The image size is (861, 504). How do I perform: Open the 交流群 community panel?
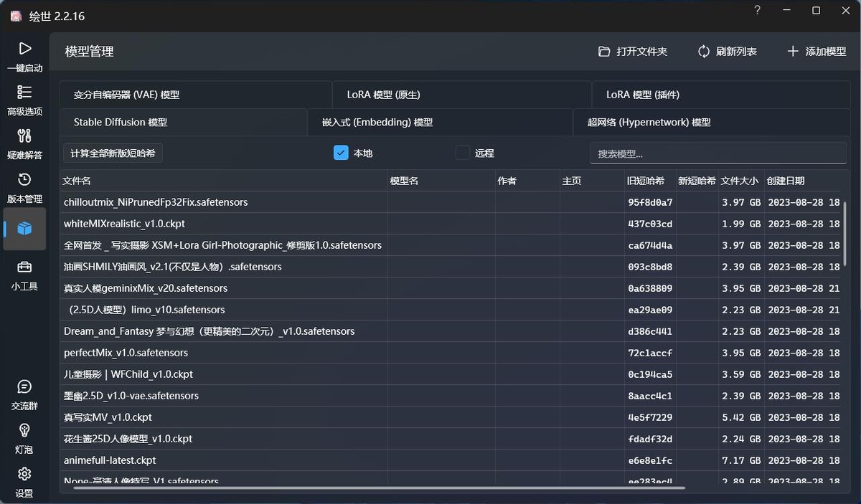click(24, 395)
